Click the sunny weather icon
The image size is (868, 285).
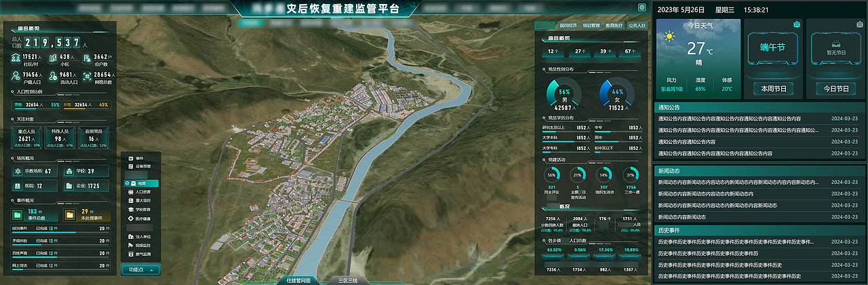point(668,37)
